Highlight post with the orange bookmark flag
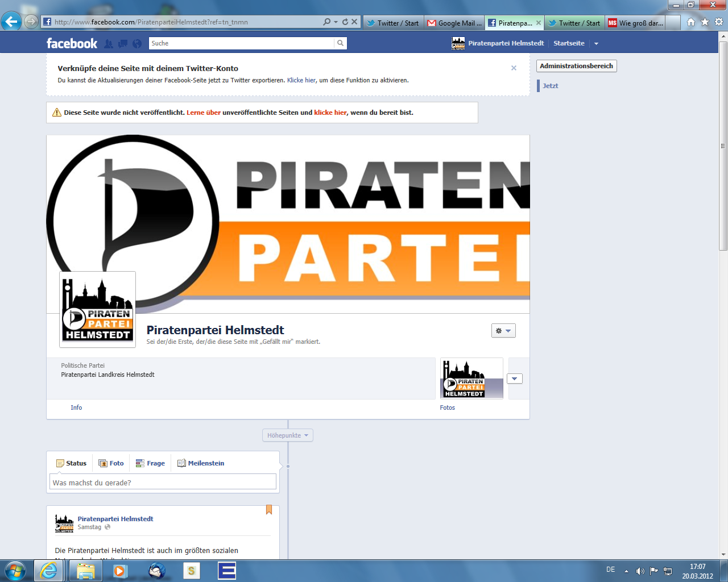Viewport: 728px width, 582px height. pyautogui.click(x=269, y=510)
